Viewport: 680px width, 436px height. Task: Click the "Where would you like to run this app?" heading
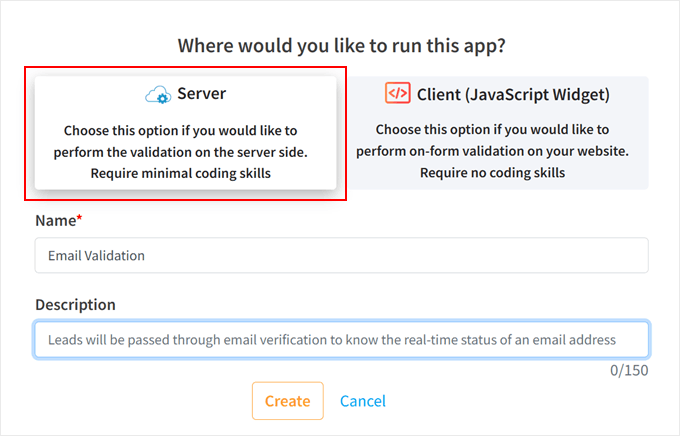pyautogui.click(x=342, y=46)
